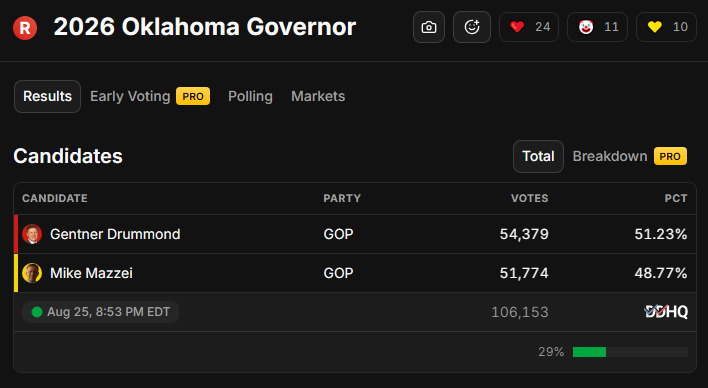
Task: Click the Mike Mazzei candidate name
Action: point(91,273)
